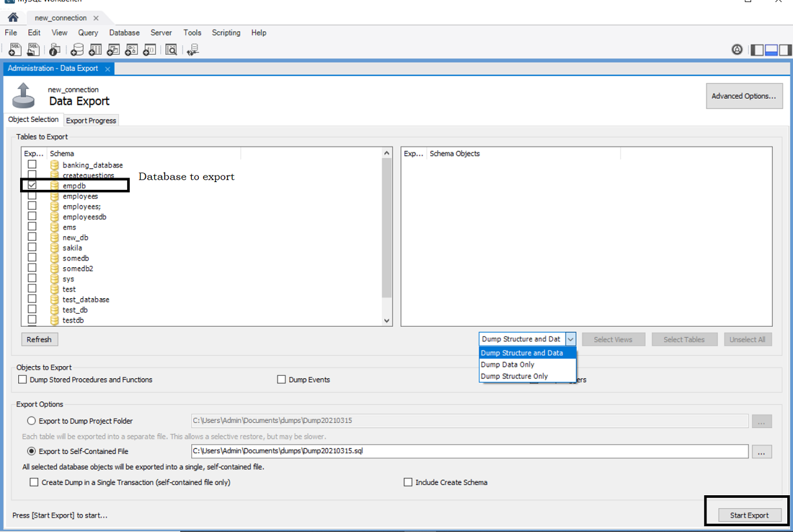Click the Select Views button
Image resolution: width=793 pixels, height=532 pixels.
(613, 340)
